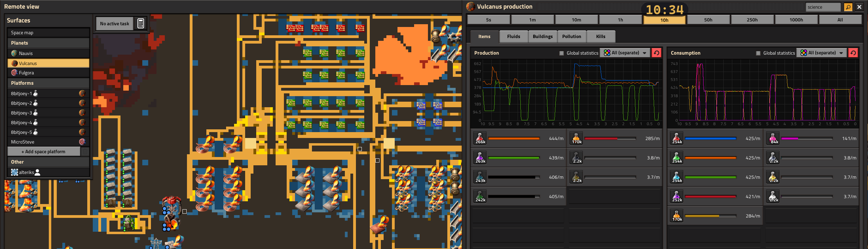Screen dimensions: 868x249
Task: Click the green flask showing 254k in Consumption
Action: pyautogui.click(x=677, y=158)
